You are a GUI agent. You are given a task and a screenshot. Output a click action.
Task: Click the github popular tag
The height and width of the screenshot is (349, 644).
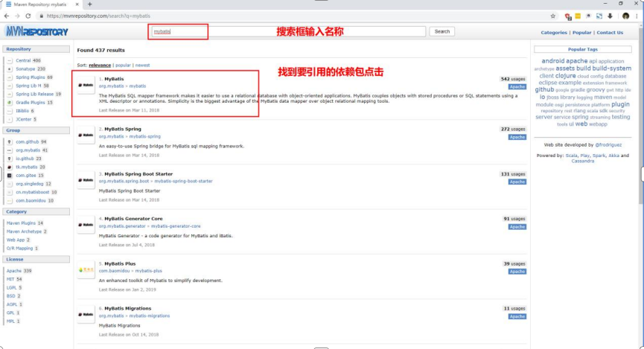(544, 89)
